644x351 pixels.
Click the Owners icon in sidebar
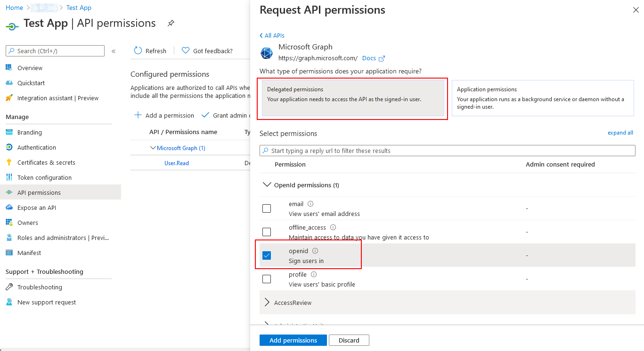pyautogui.click(x=9, y=223)
